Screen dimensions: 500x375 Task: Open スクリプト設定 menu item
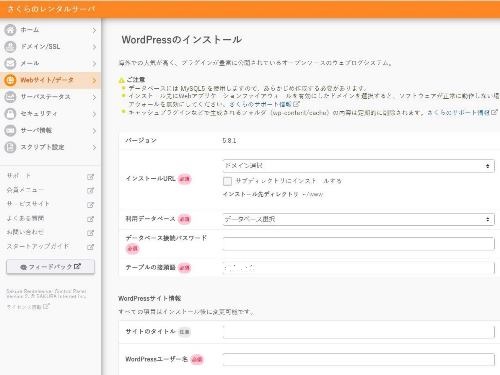pos(50,147)
